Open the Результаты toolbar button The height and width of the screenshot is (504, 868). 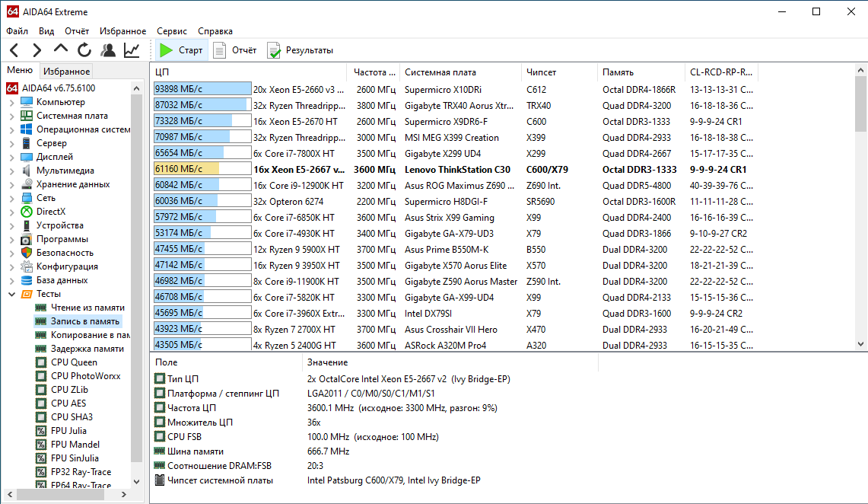[300, 50]
